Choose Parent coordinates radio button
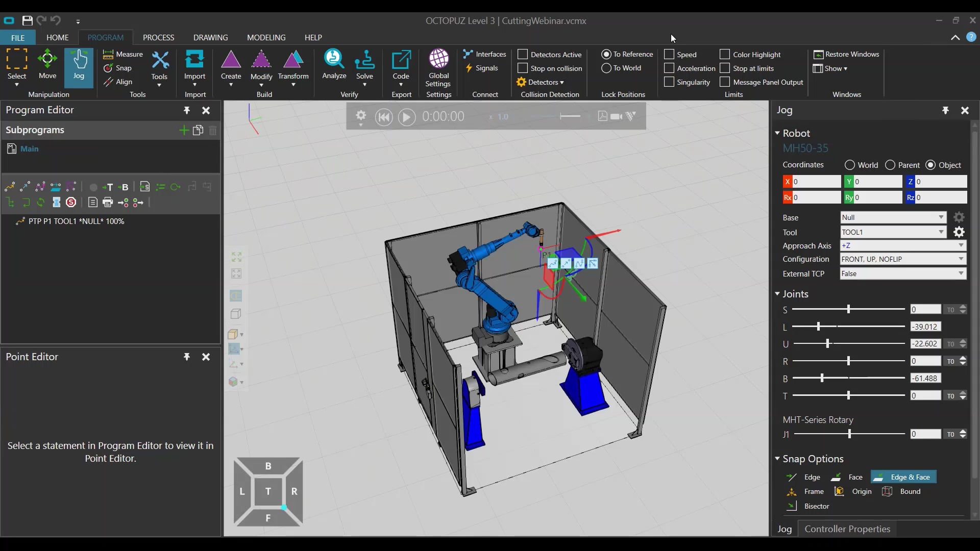Viewport: 980px width, 551px height. pos(890,165)
